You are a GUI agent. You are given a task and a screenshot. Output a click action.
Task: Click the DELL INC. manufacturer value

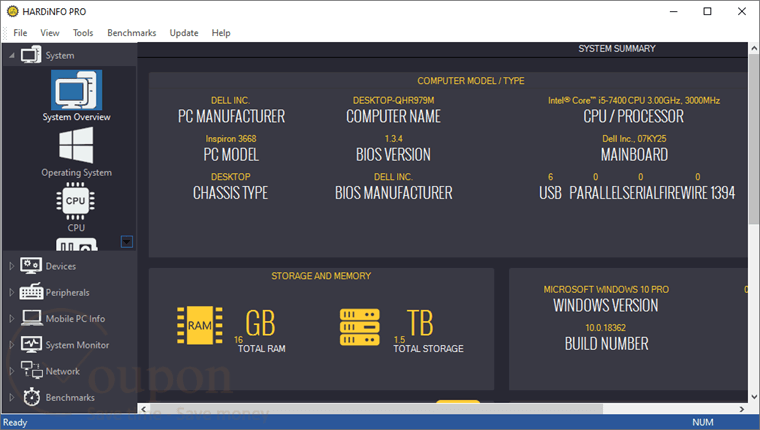230,100
